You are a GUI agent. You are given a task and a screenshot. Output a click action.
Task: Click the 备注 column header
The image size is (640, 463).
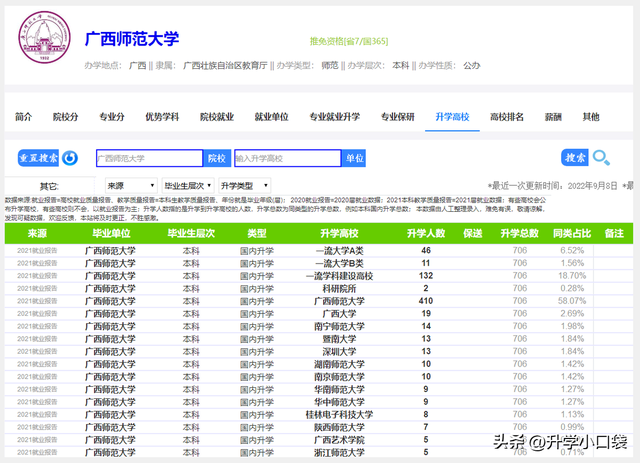click(614, 233)
